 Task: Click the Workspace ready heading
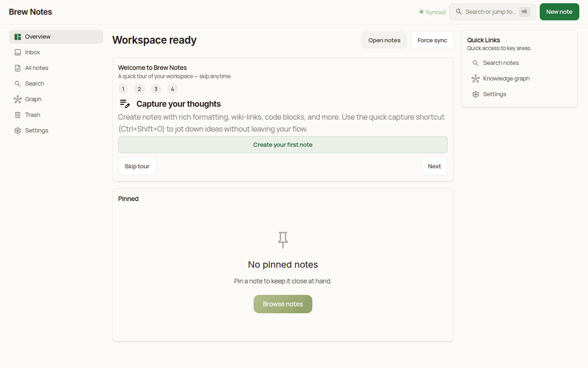(154, 40)
